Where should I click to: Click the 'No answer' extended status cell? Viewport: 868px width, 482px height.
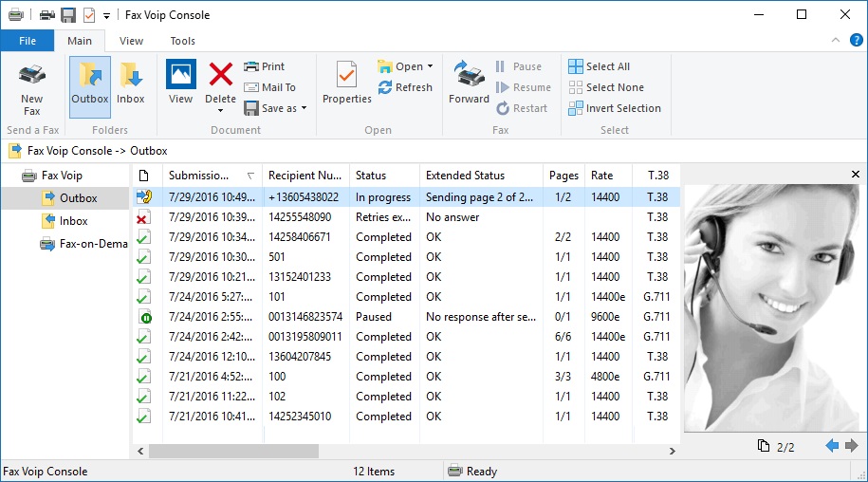pyautogui.click(x=452, y=217)
